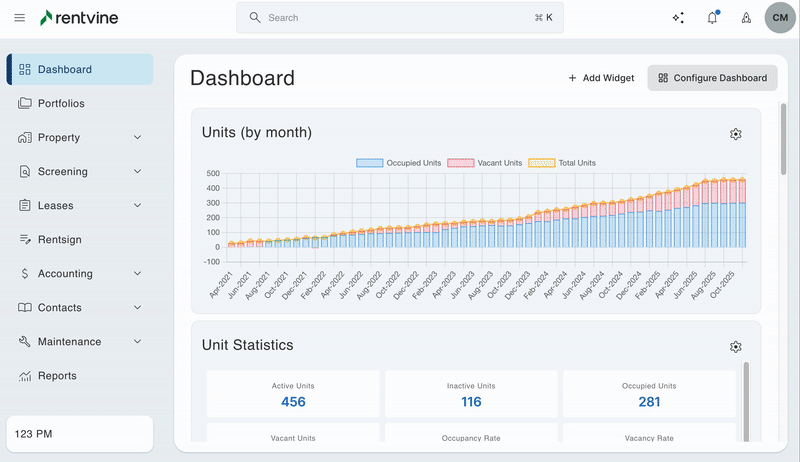This screenshot has width=800, height=462.
Task: Click the Add Widget button
Action: point(601,78)
